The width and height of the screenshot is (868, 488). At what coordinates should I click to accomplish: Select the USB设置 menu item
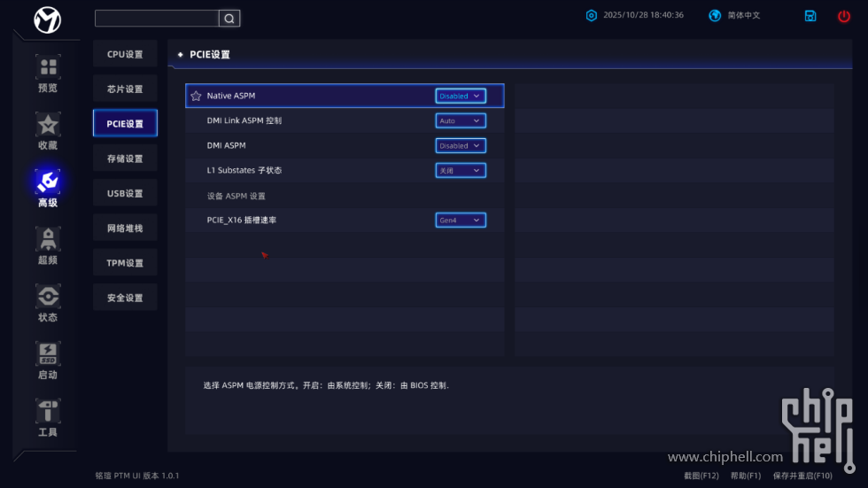point(125,193)
